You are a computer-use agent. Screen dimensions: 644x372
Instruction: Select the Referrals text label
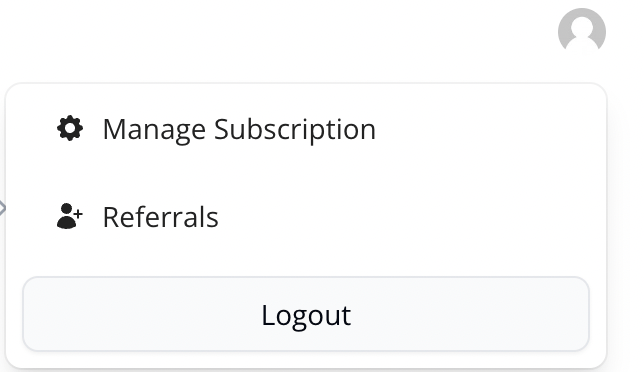tap(161, 217)
